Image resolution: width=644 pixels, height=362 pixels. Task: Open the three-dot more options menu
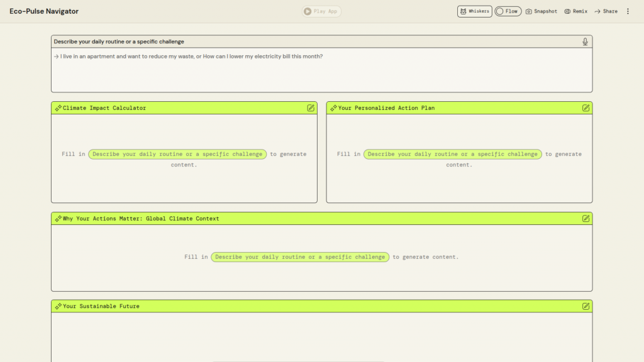tap(627, 11)
